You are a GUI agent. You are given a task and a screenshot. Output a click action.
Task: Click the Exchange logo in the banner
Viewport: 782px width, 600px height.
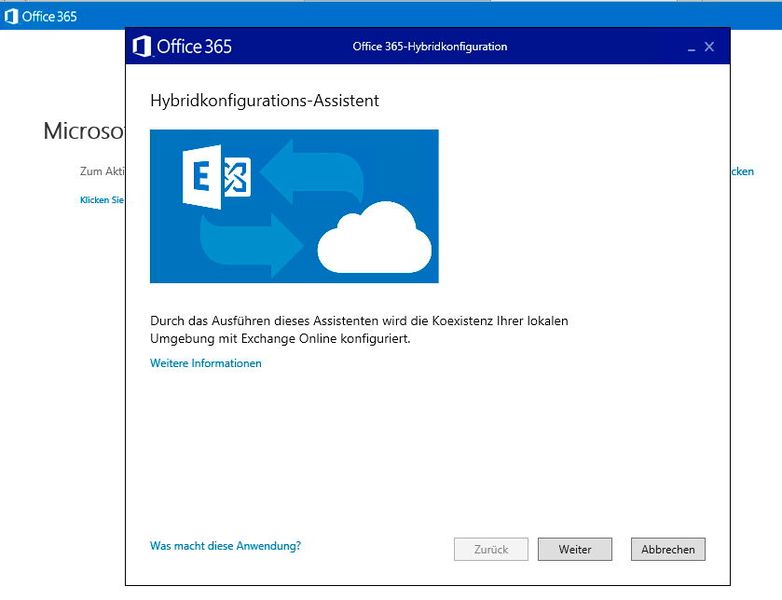tap(217, 177)
